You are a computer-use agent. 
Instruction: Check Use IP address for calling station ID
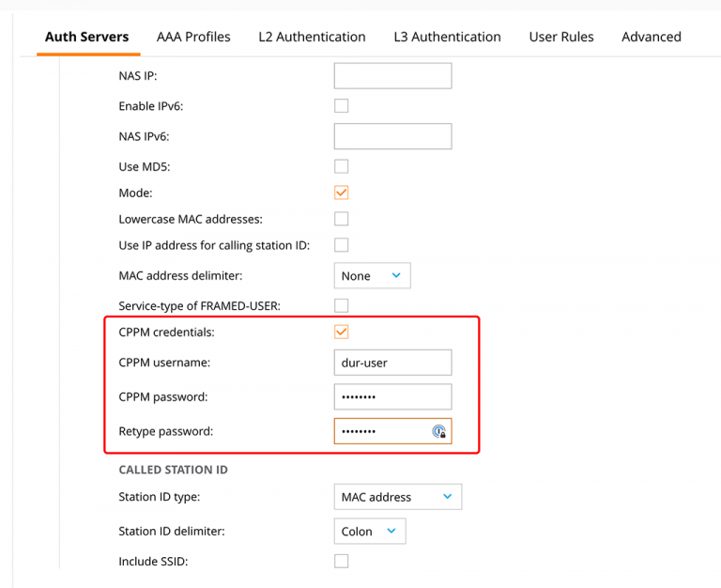(341, 245)
